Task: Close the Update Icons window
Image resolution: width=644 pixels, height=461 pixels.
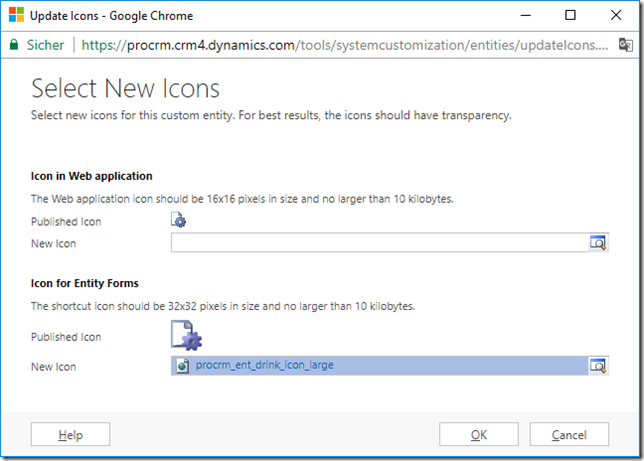Action: click(616, 15)
